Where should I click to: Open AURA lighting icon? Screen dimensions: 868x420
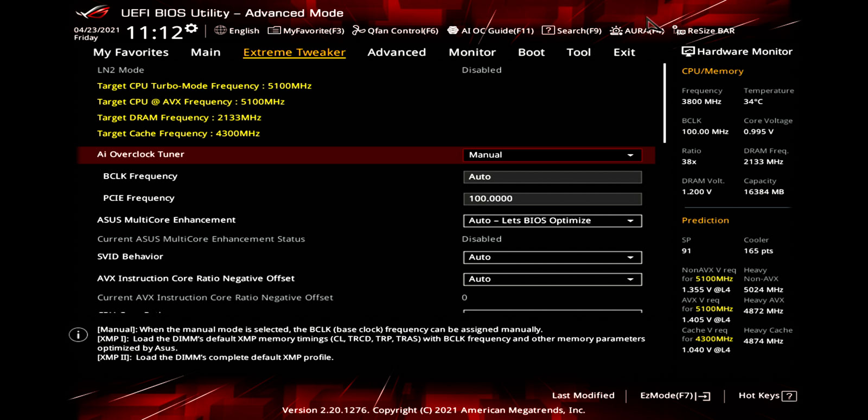coord(616,30)
